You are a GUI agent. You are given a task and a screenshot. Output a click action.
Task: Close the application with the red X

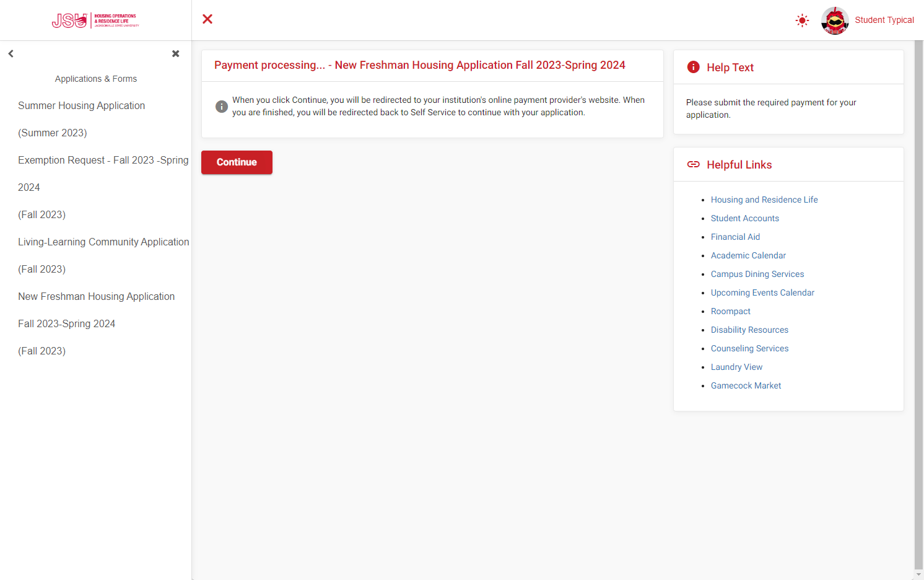[207, 19]
